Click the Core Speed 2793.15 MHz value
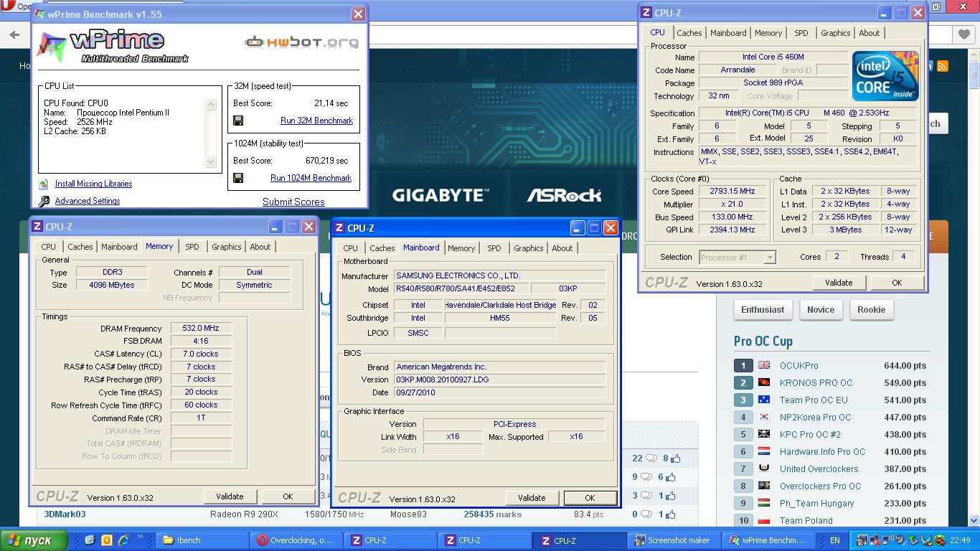The image size is (980, 551). click(733, 192)
